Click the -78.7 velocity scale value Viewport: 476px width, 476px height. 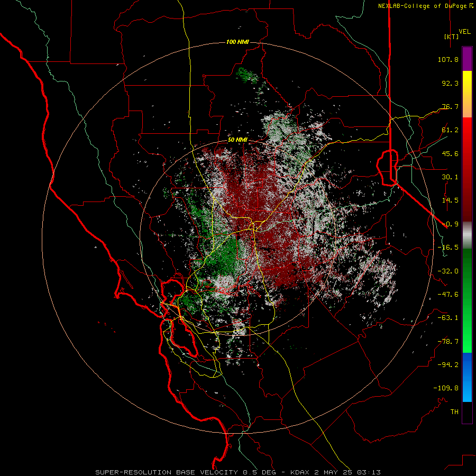pos(448,342)
